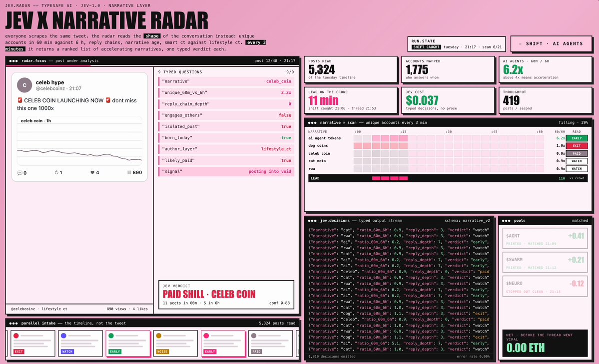
Task: Click the gray dot on the PAID intake card
Action: [x=254, y=336]
